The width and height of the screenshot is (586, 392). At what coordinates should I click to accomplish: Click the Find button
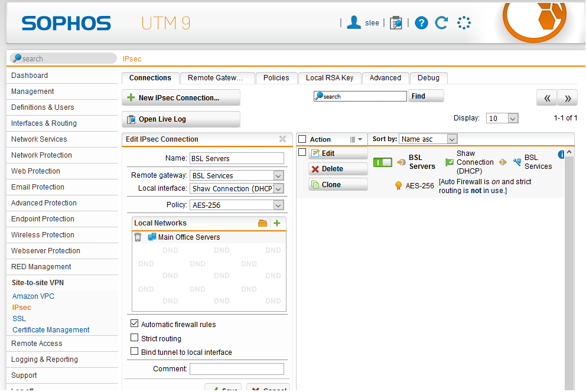426,96
